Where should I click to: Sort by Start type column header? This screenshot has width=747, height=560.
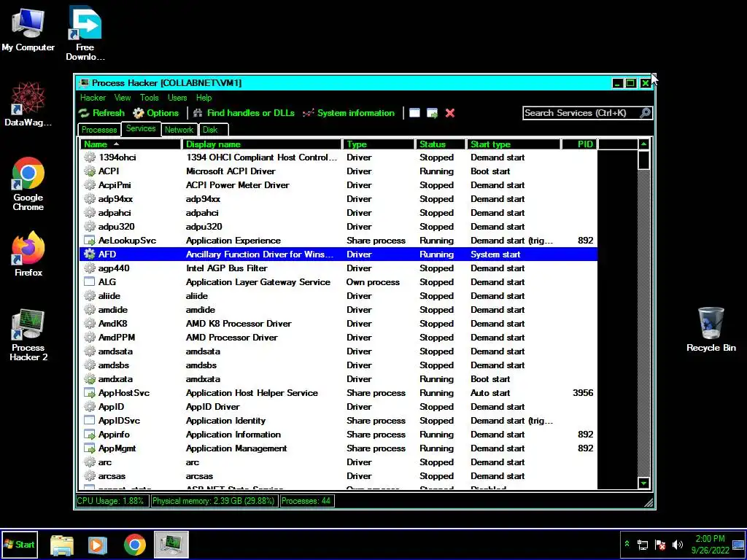coord(514,144)
